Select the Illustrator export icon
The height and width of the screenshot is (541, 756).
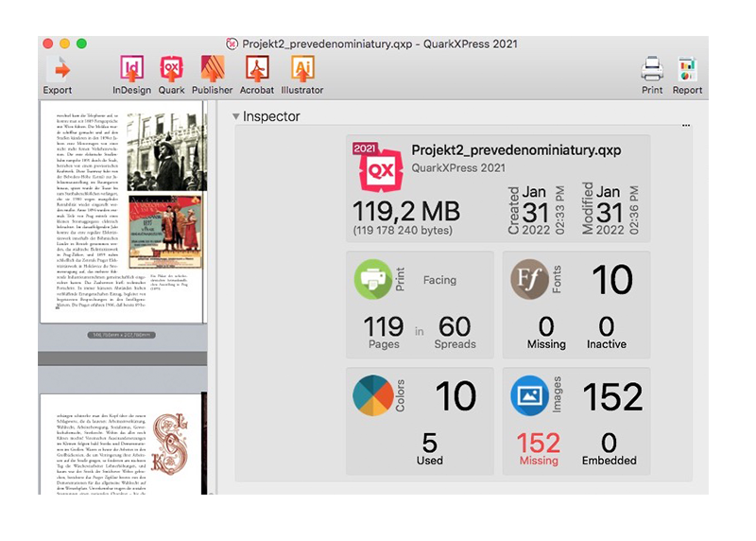tap(302, 69)
